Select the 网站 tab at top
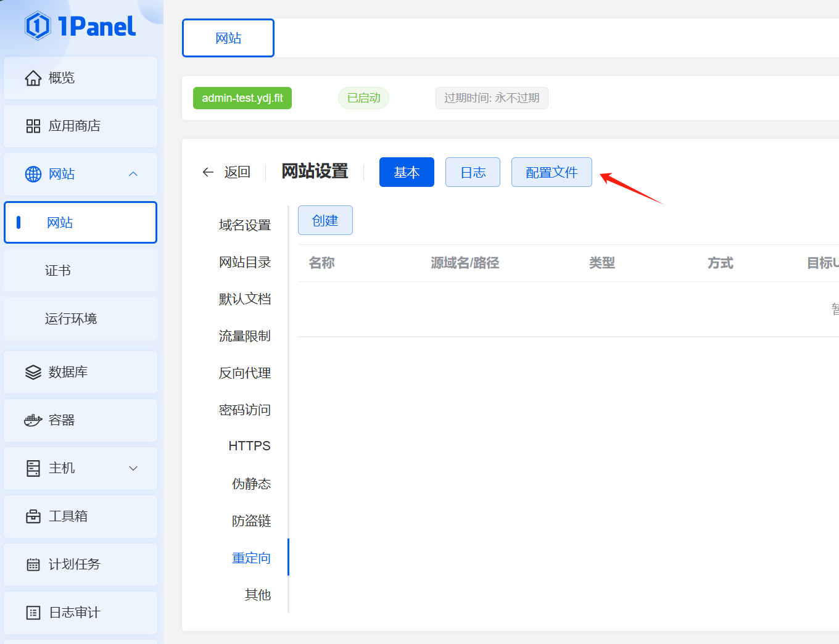The height and width of the screenshot is (644, 839). tap(228, 38)
